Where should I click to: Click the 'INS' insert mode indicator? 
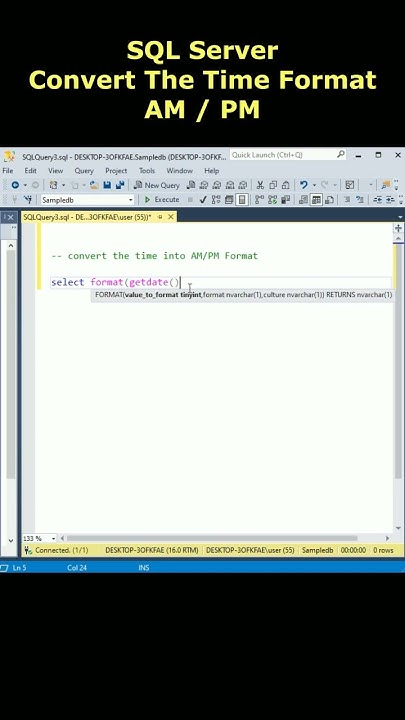point(144,568)
